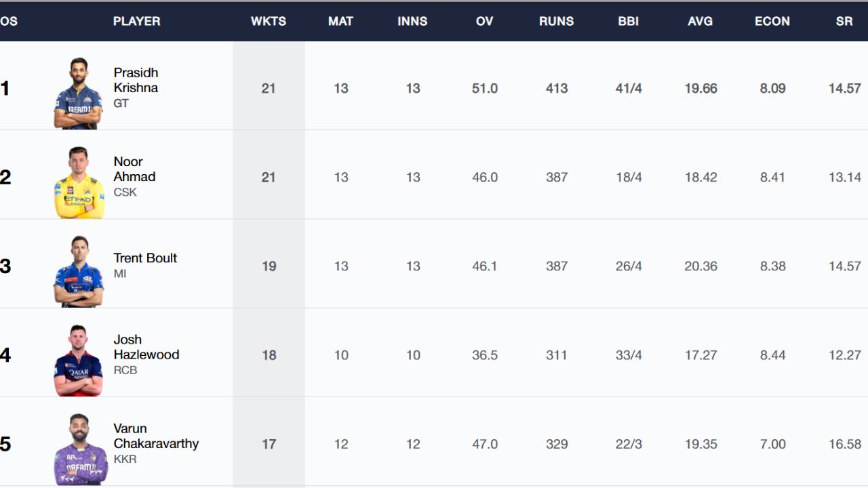Sort by the INNS column header
The height and width of the screenshot is (488, 868).
[x=412, y=21]
